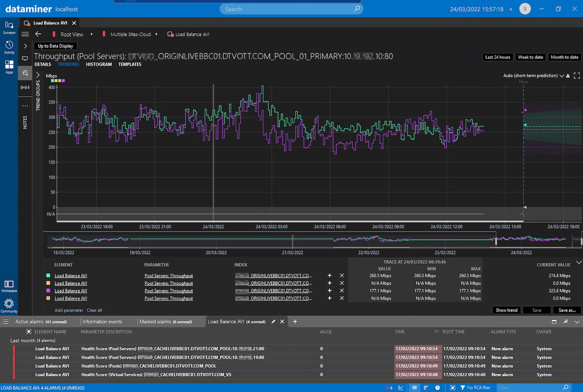
Task: Click the teal swatch in first parameter row
Action: click(x=48, y=276)
